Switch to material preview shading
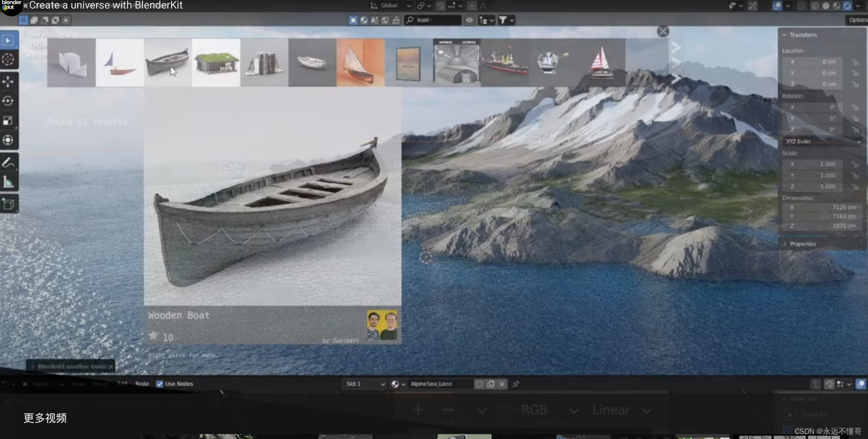The width and height of the screenshot is (868, 439). (836, 6)
